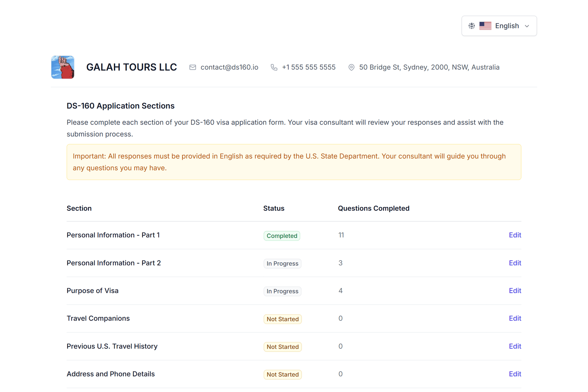
Task: Click the contact@ds160.io email address
Action: 229,67
